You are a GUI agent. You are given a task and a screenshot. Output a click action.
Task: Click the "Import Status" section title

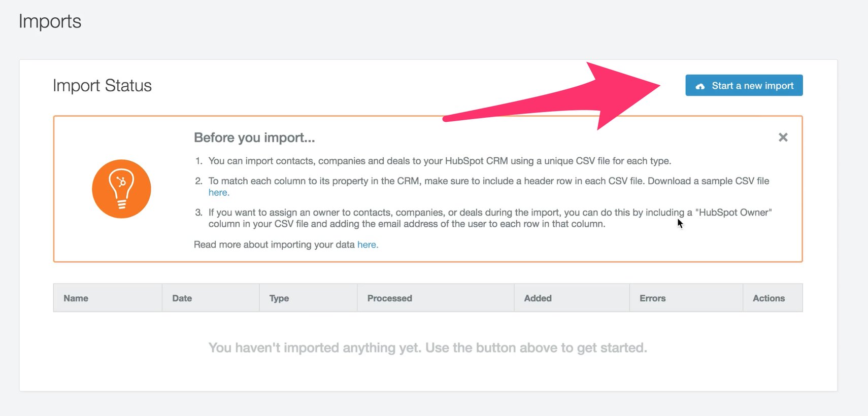(x=102, y=85)
